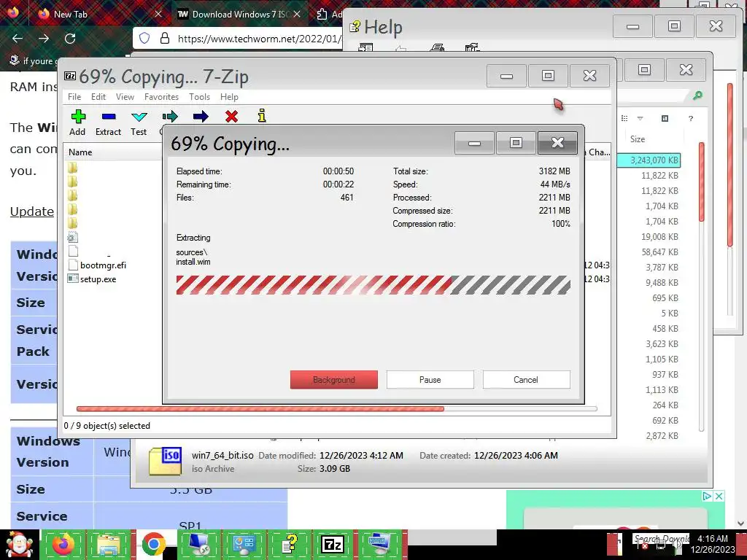This screenshot has height=560, width=747.
Task: Close the 69% Copying dialog
Action: pyautogui.click(x=557, y=143)
